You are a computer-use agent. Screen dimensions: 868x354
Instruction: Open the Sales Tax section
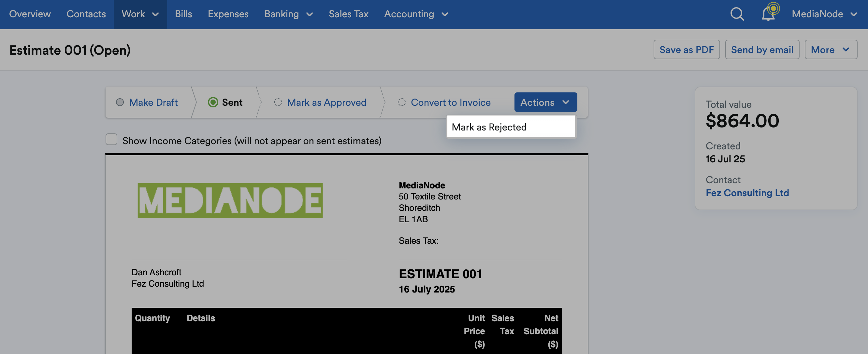(x=348, y=14)
